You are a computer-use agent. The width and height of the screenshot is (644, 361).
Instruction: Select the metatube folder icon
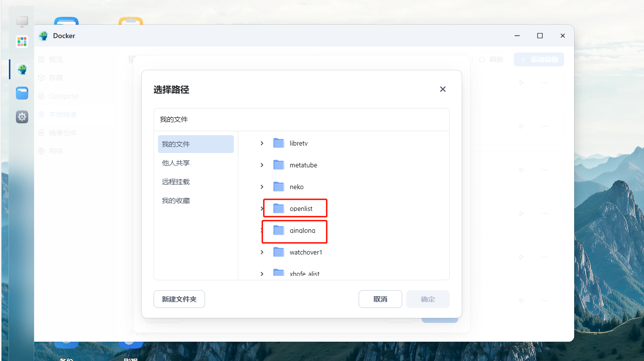point(279,165)
